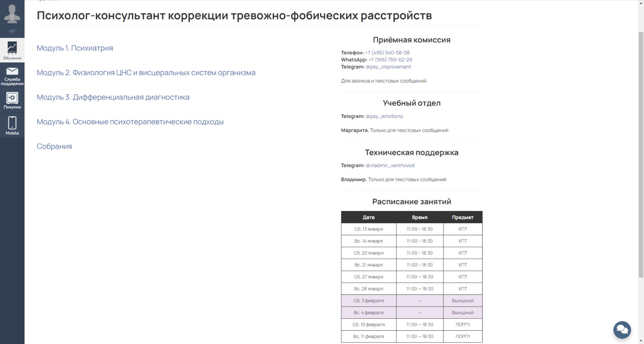The width and height of the screenshot is (644, 344).
Task: Click WhatsApp number +7 (916) 759-62-29
Action: point(390,60)
